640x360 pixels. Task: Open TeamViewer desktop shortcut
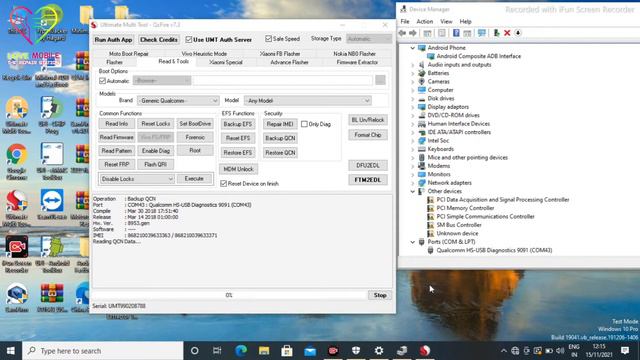click(52, 205)
